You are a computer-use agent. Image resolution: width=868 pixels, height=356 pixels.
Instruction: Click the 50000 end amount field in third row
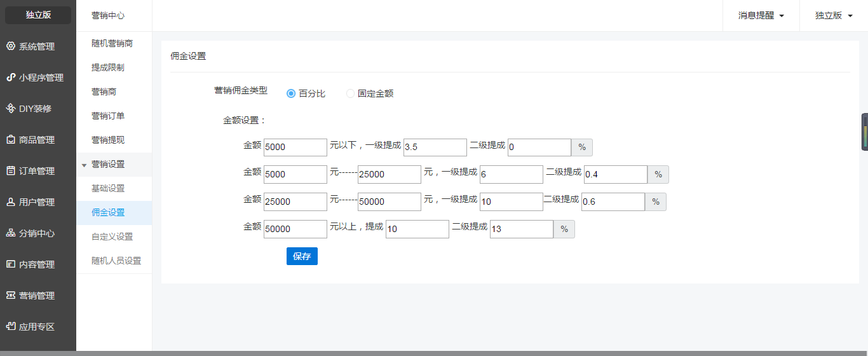point(390,202)
